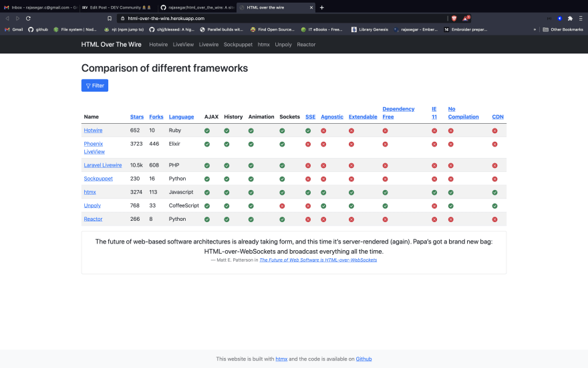Click the No Compilation column header
588x368 pixels.
[x=463, y=112]
